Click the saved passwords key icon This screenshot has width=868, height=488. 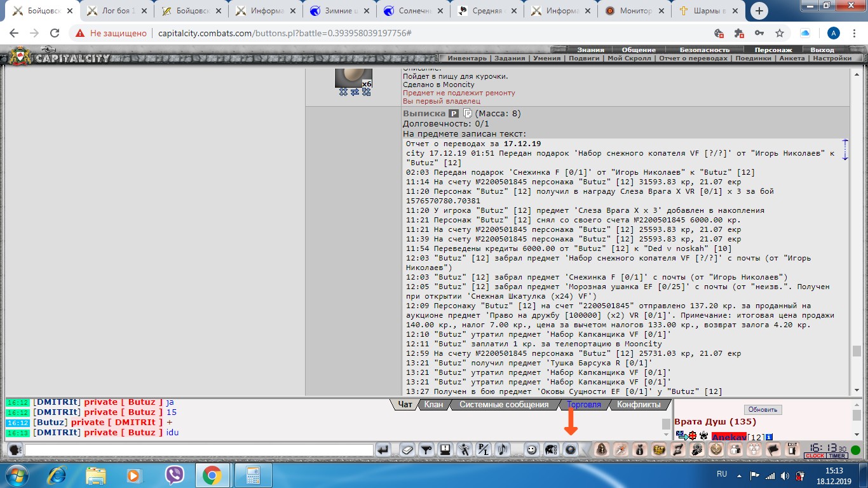[759, 33]
